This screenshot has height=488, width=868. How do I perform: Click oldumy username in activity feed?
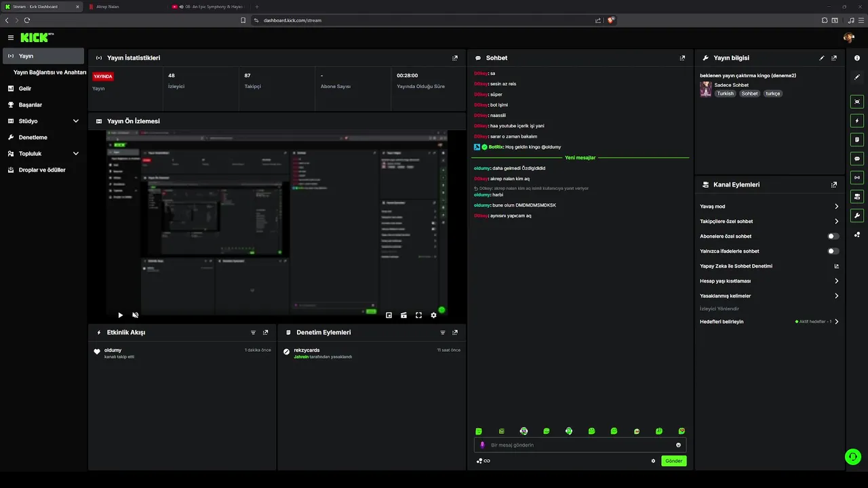tap(113, 350)
